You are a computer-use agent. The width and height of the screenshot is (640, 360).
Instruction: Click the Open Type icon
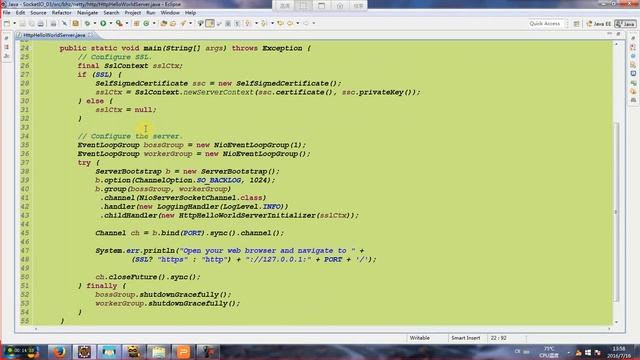(164, 24)
